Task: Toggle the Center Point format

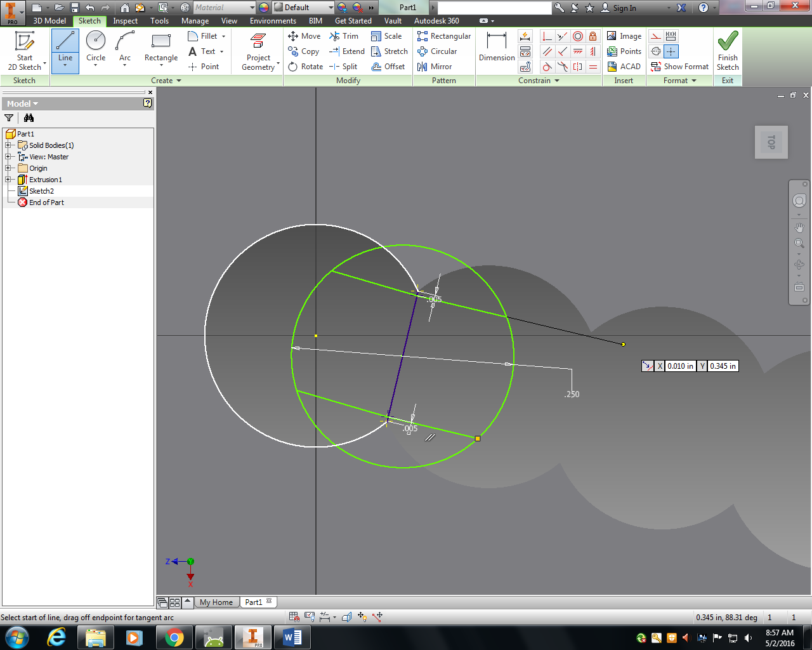Action: tap(671, 51)
